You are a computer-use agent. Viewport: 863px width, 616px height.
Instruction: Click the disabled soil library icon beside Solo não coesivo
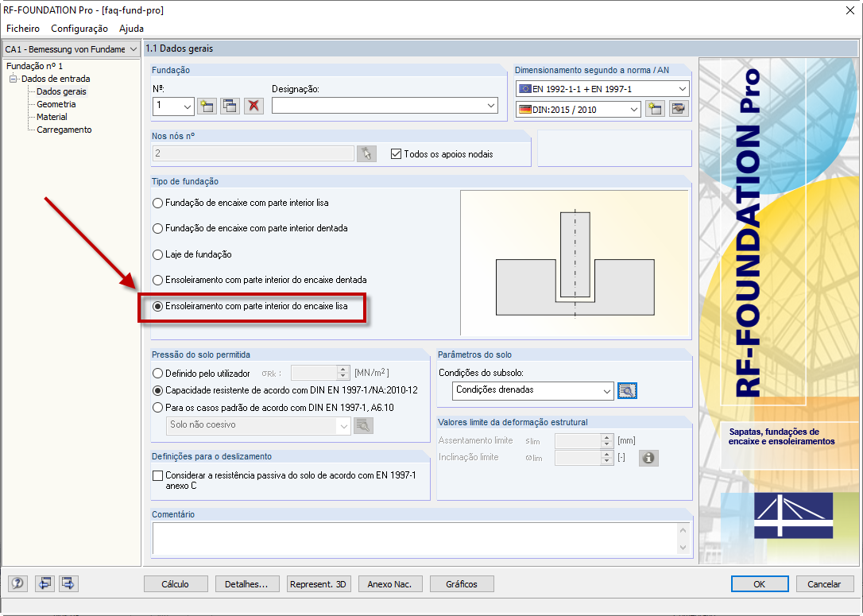[x=363, y=425]
